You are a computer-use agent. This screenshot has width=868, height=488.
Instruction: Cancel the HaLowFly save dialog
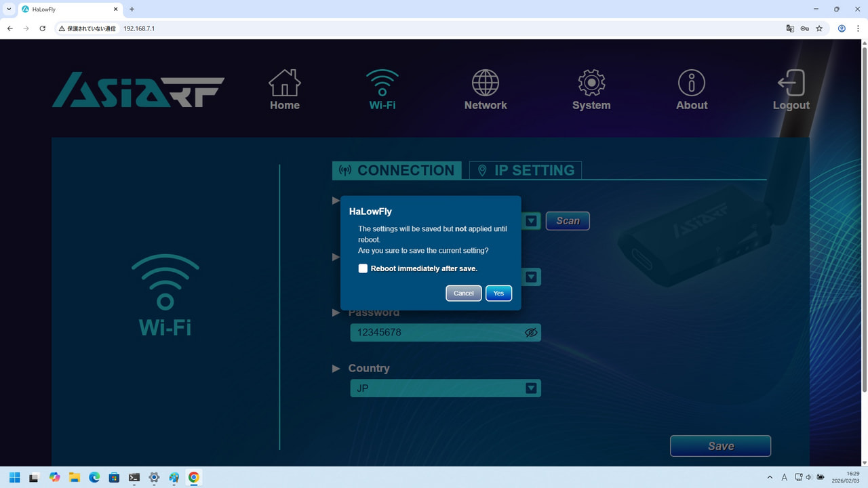[464, 293]
